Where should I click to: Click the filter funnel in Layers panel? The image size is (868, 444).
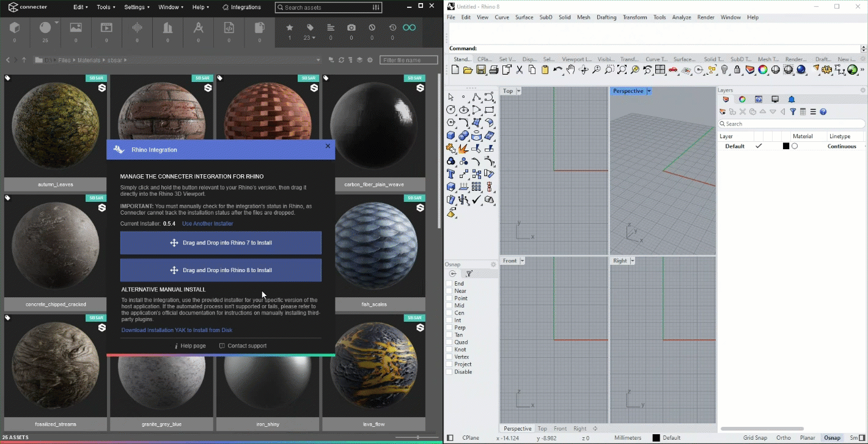(x=793, y=112)
